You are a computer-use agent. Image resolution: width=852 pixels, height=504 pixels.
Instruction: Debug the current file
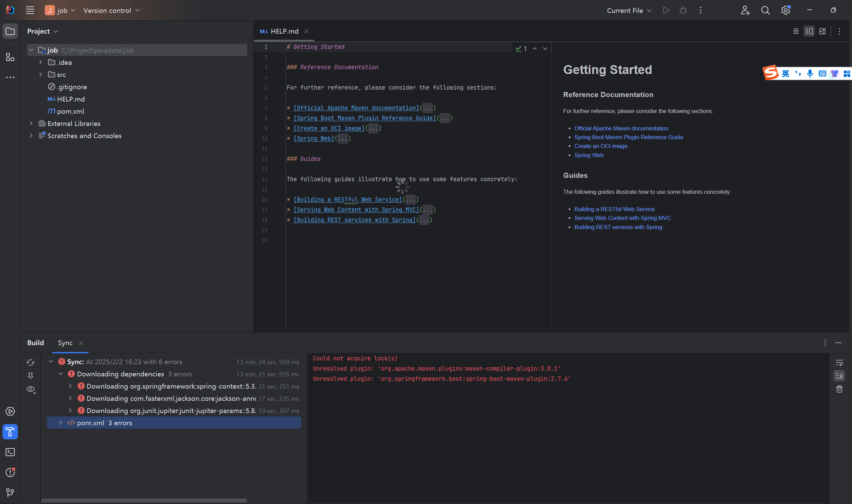coord(683,11)
